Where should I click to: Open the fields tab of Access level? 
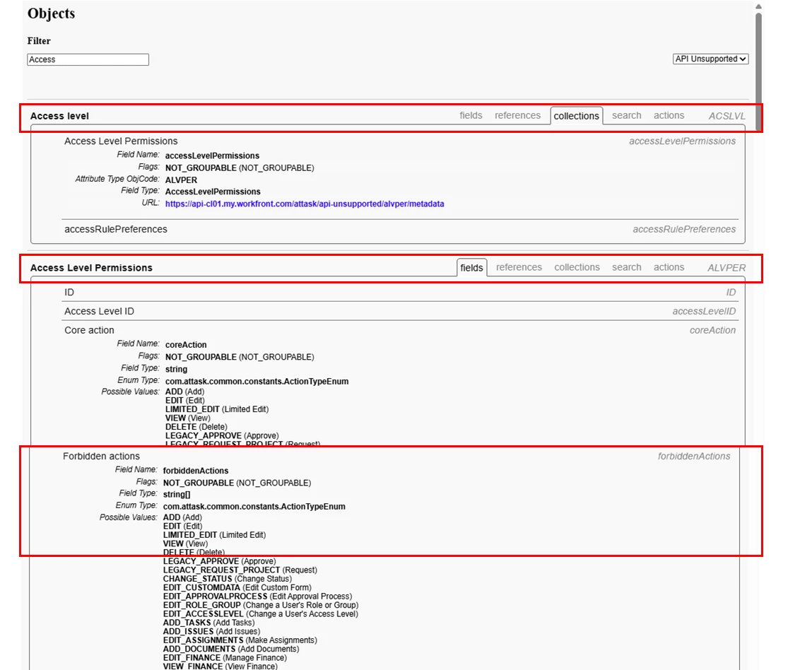[471, 115]
